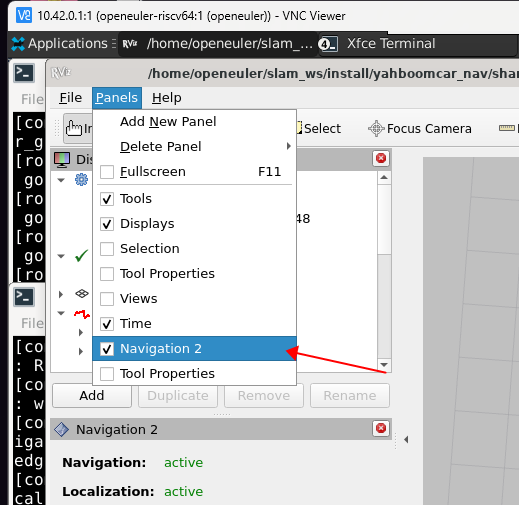
Task: Click the red path display icon
Action: tap(82, 314)
